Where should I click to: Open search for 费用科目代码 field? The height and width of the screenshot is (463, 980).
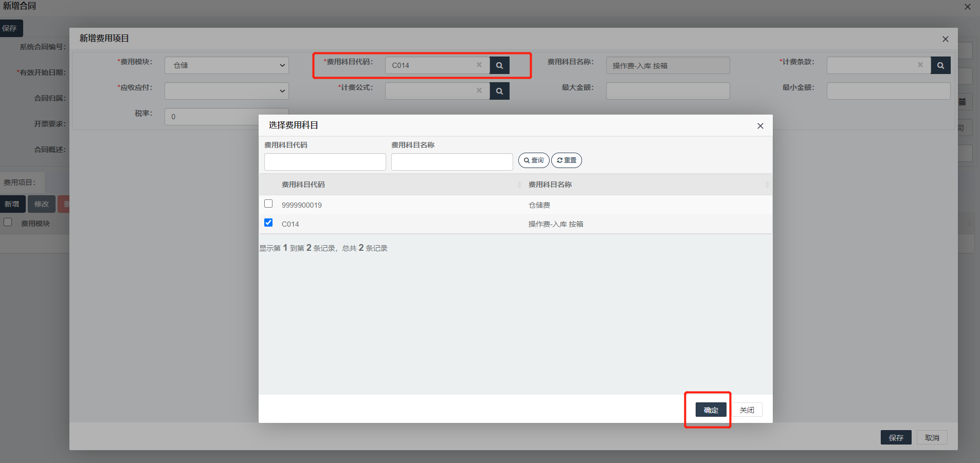coord(499,65)
